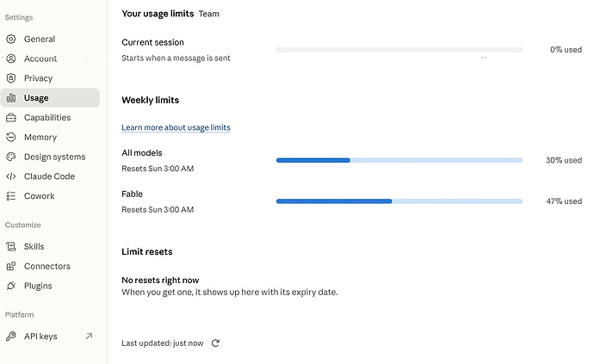Click the Current session label

point(152,42)
